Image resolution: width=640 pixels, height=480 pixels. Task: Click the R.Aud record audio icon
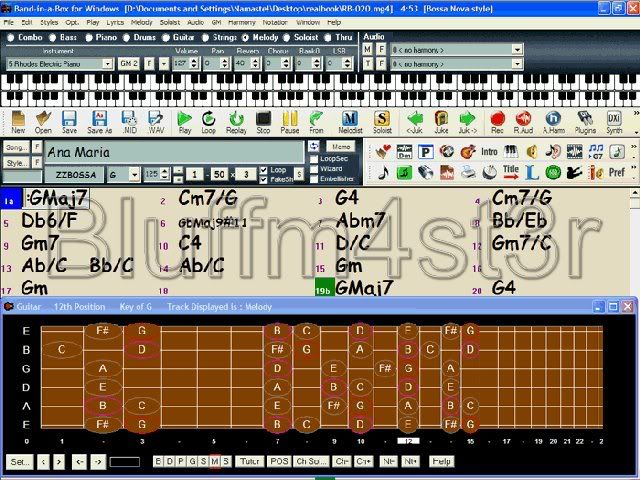(x=523, y=122)
